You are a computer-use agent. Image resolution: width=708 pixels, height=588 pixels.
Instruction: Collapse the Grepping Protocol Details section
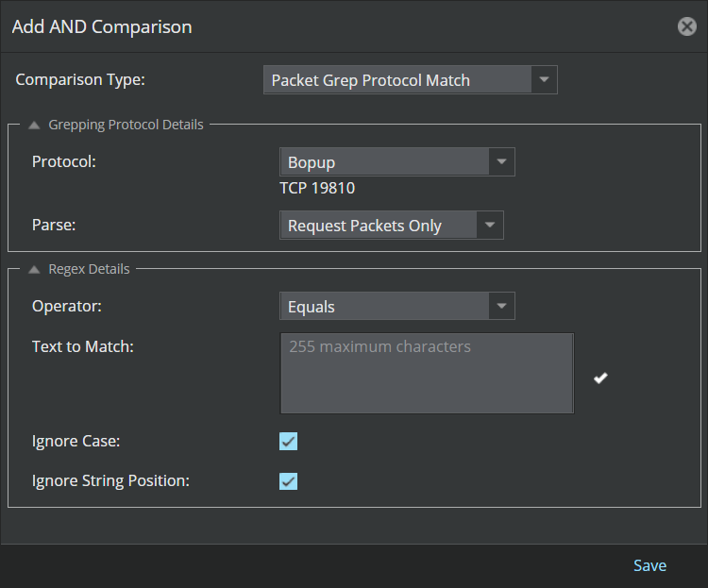point(34,126)
